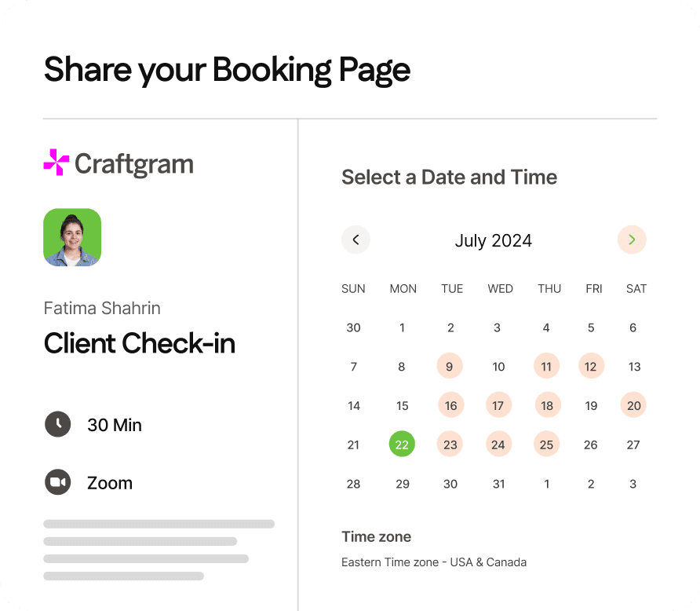Click the Zoom video camera icon
700x611 pixels.
57,482
